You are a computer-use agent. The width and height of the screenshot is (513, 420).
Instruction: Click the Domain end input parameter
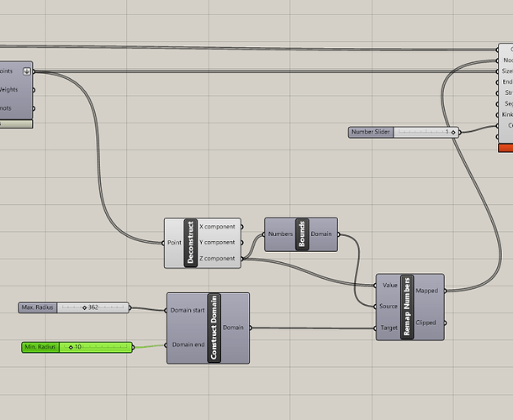188,345
